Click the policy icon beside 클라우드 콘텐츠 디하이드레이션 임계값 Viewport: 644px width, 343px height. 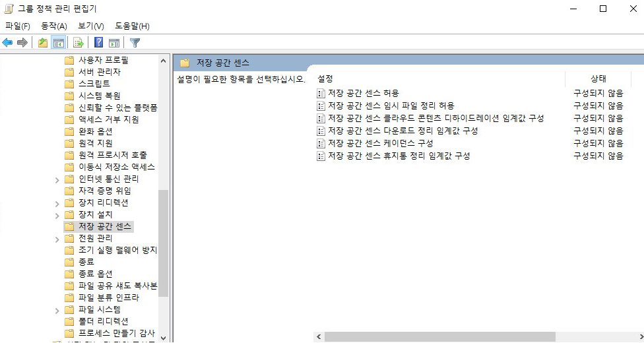pyautogui.click(x=321, y=118)
